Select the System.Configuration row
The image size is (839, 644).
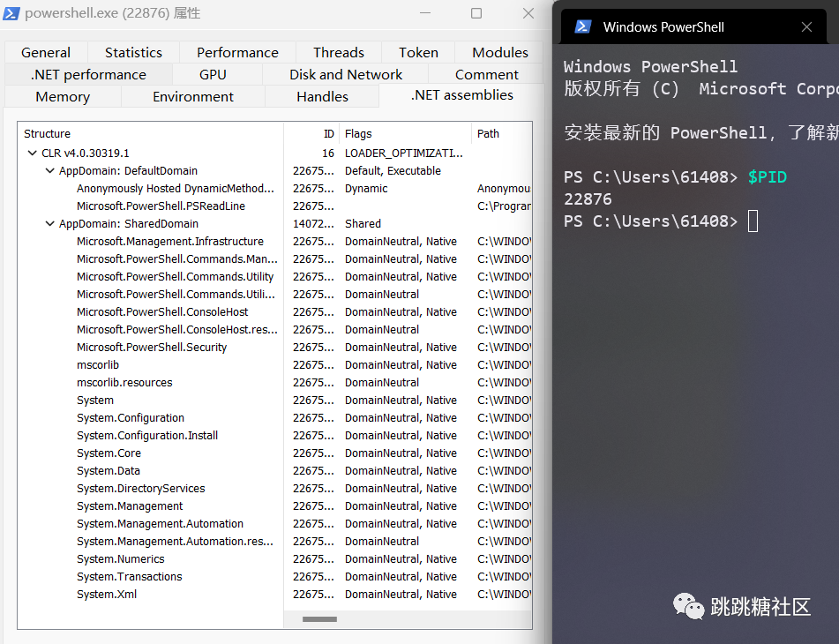[275, 418]
